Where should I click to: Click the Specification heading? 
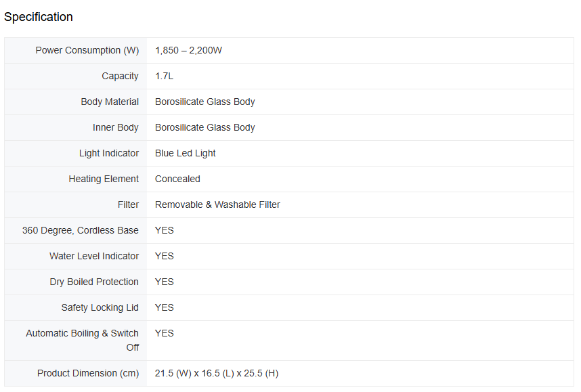[39, 17]
